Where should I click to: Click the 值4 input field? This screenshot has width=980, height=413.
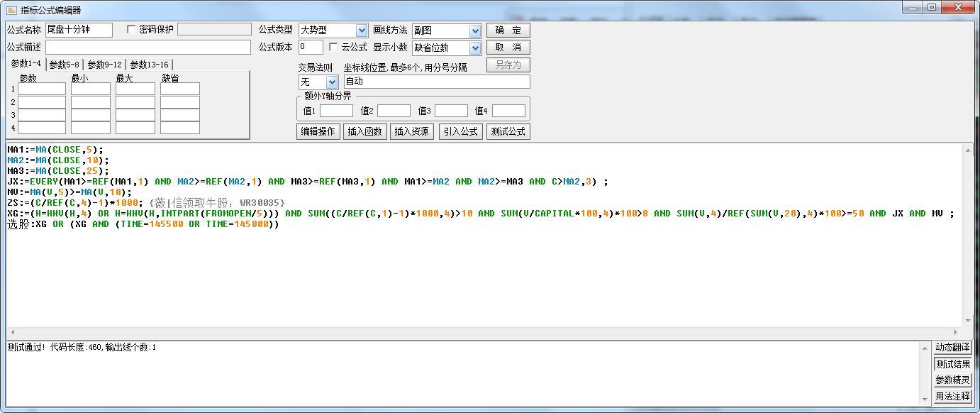508,111
